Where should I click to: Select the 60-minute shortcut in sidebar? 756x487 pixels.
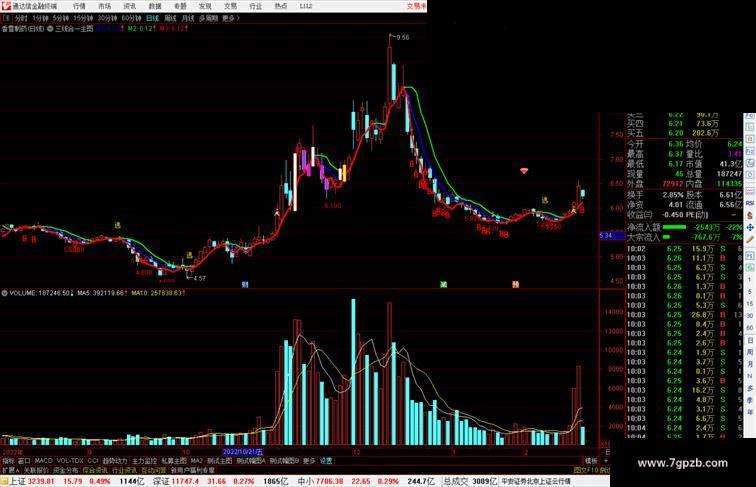pos(750,328)
